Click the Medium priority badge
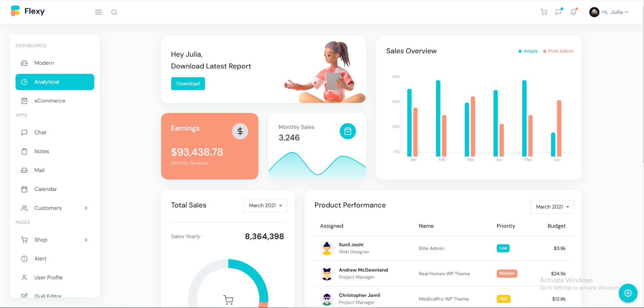 click(507, 273)
